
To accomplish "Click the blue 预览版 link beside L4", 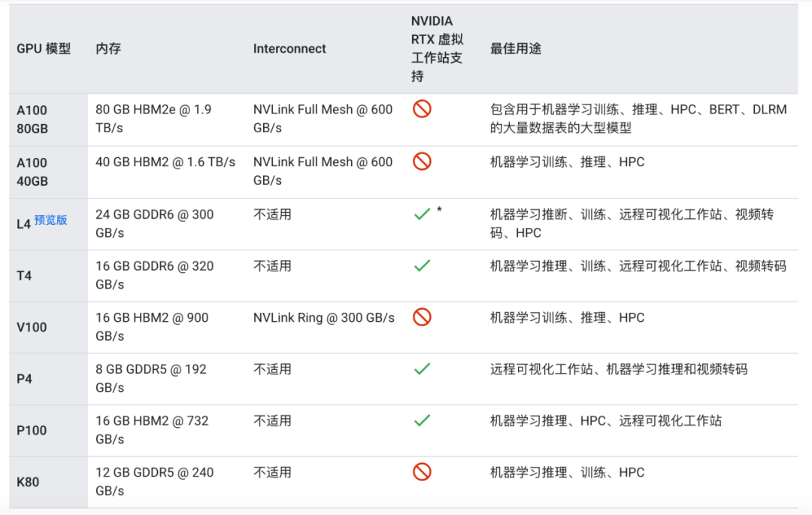I will coord(50,220).
